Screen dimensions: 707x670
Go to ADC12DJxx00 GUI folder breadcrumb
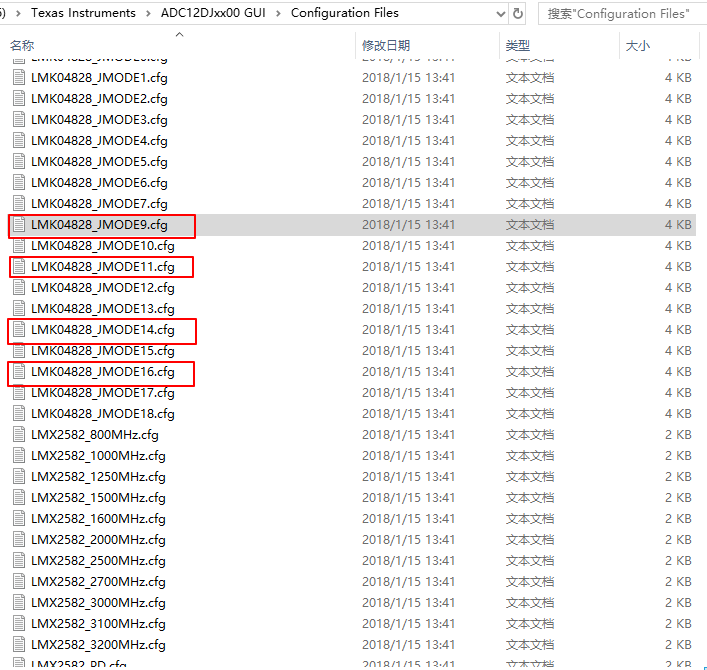point(213,13)
